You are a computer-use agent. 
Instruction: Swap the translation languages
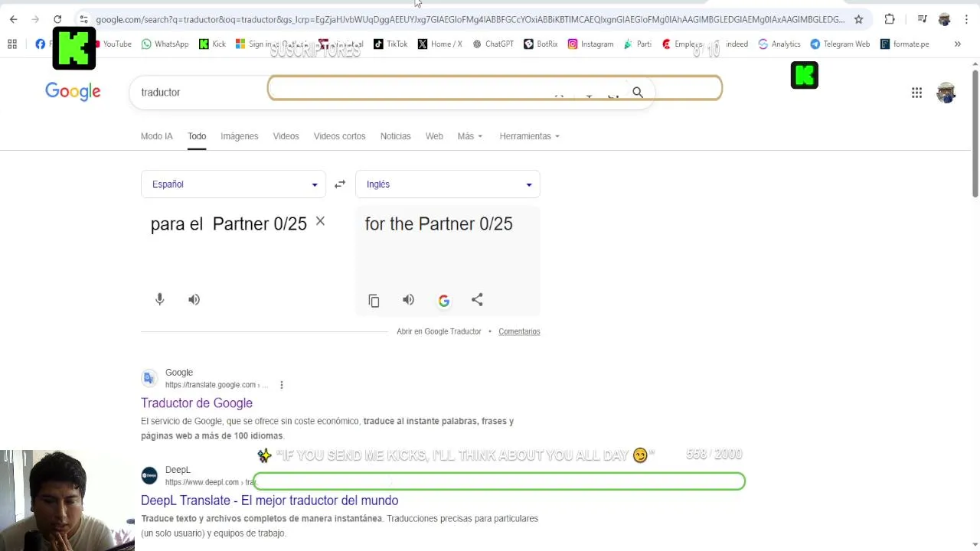(340, 184)
